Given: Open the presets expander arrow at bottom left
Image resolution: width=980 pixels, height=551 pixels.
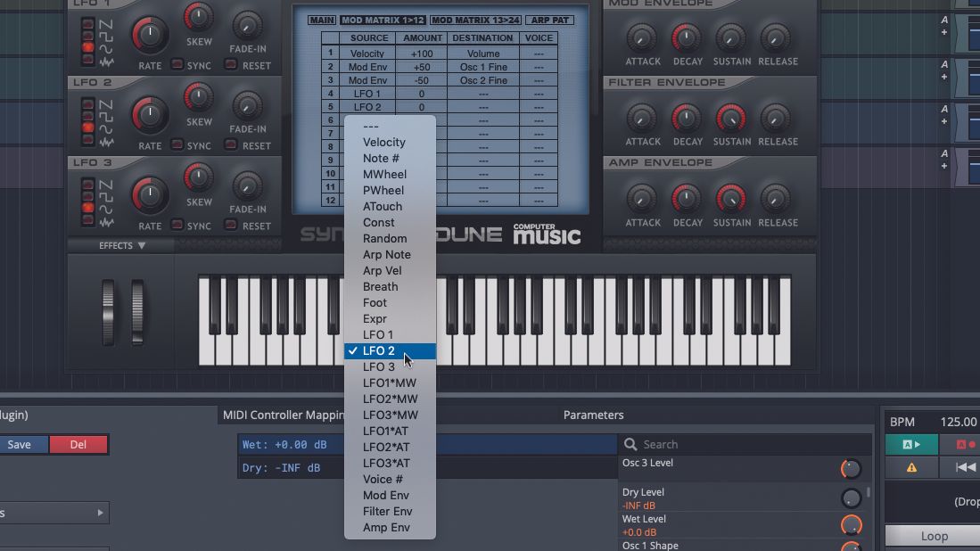Looking at the screenshot, I should pos(101,513).
